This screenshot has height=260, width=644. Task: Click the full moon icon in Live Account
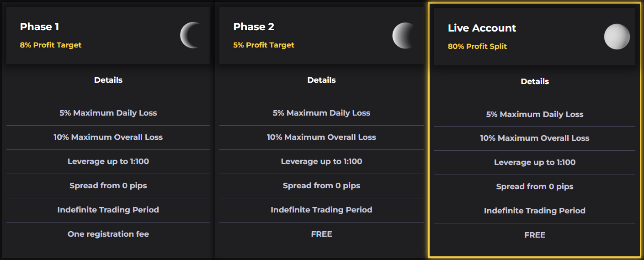click(x=617, y=37)
